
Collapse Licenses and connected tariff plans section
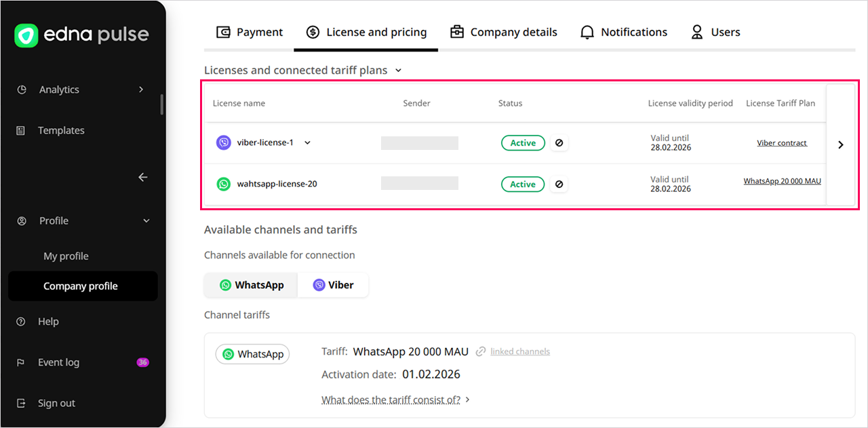click(x=398, y=71)
